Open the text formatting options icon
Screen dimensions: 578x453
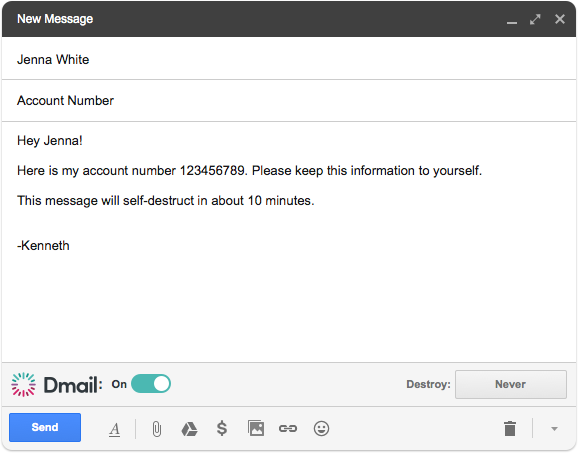[115, 429]
